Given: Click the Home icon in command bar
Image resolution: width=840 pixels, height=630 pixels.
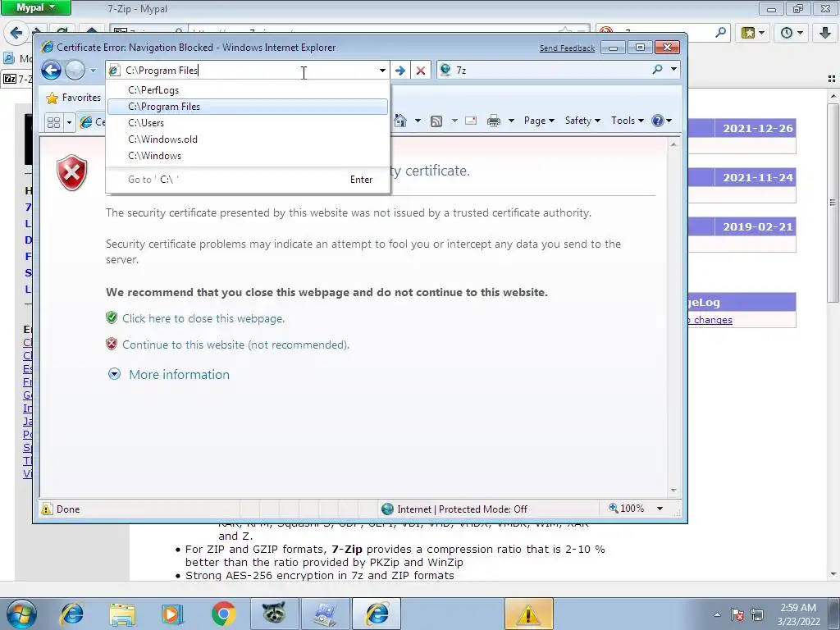Looking at the screenshot, I should [400, 121].
